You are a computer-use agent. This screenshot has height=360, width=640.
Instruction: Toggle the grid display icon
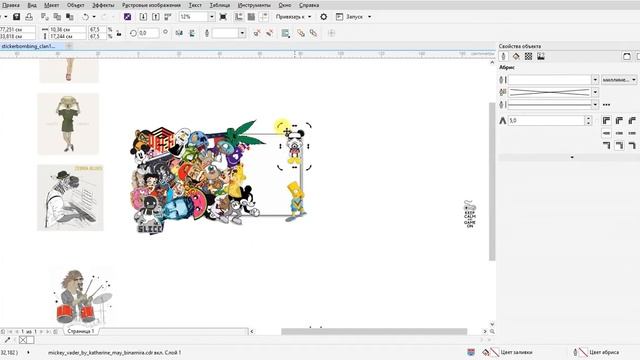click(251, 17)
